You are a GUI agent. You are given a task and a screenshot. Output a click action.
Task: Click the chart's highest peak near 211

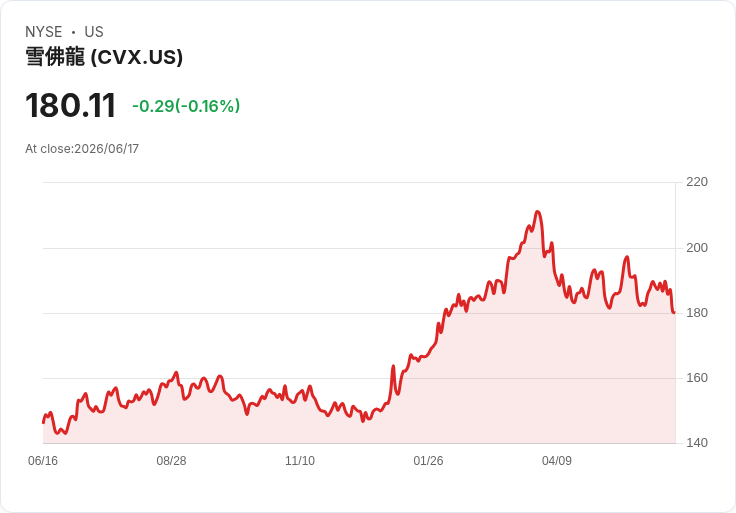[x=537, y=212]
